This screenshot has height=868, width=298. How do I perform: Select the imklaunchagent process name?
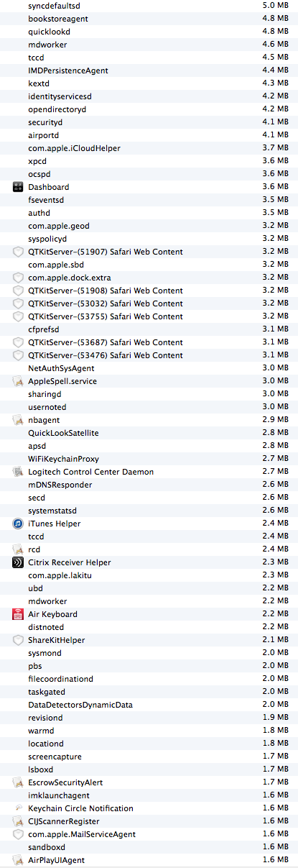(x=59, y=795)
